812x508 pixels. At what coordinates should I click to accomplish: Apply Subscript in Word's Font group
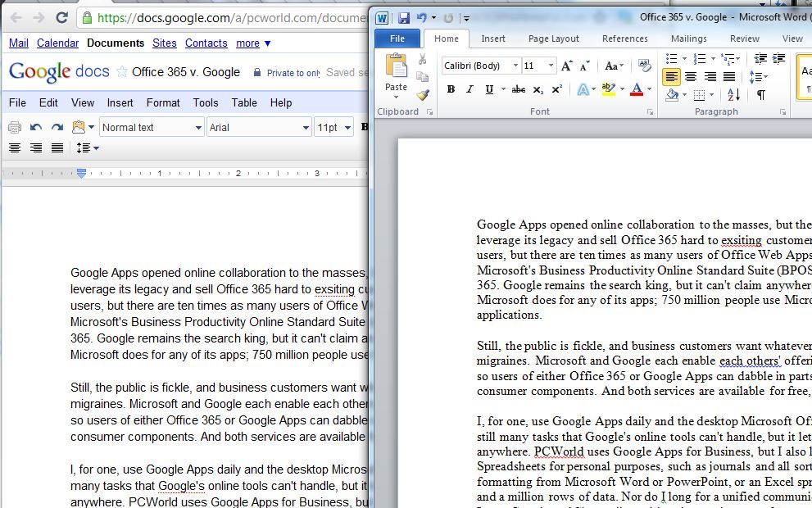click(538, 89)
